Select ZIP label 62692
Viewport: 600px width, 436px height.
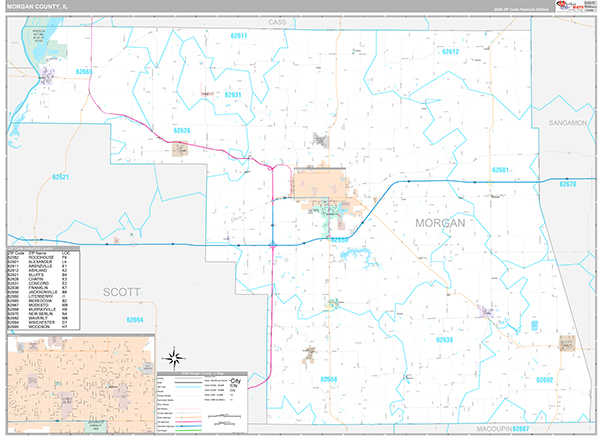(x=545, y=380)
